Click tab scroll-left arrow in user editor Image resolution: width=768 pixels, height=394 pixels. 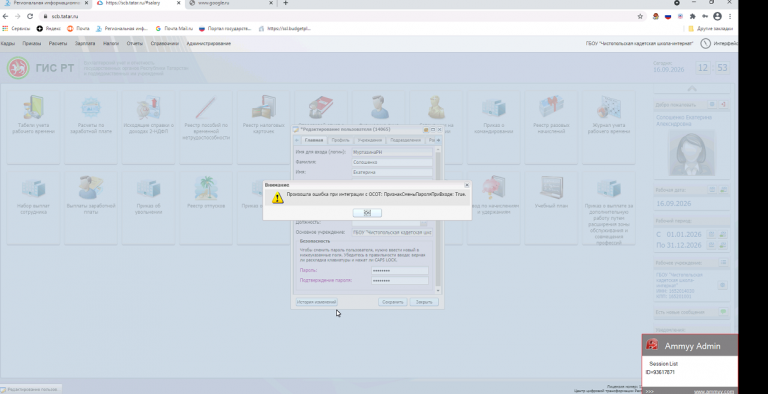(297, 140)
